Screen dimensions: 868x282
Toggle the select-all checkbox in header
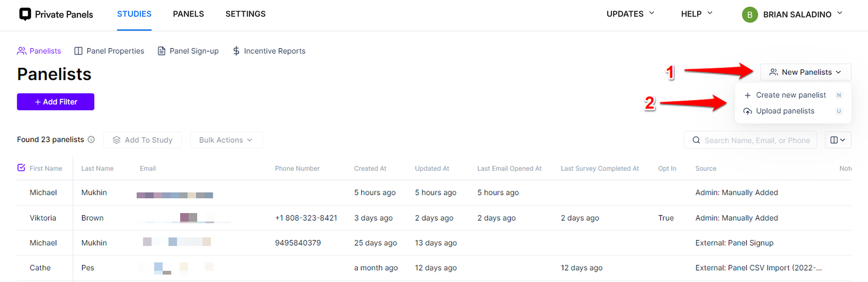pyautogui.click(x=21, y=168)
